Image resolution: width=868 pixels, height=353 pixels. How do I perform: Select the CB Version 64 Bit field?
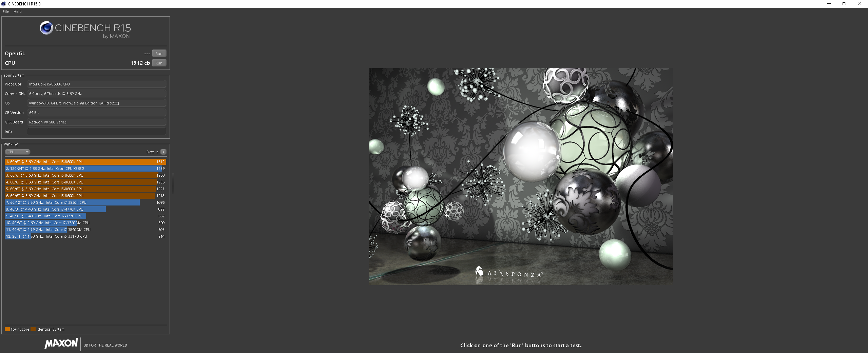pos(97,113)
